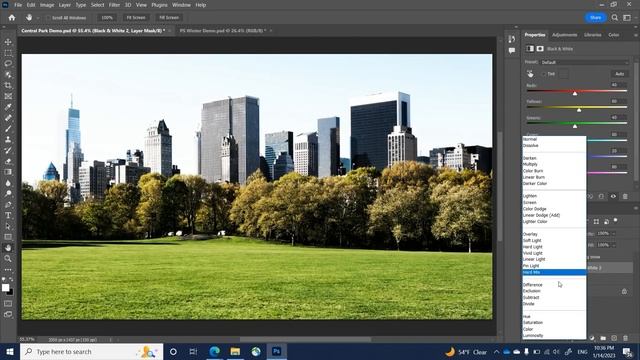Click the on-image adjustment hand tool
Screen dimensions: 640x360
[x=530, y=74]
